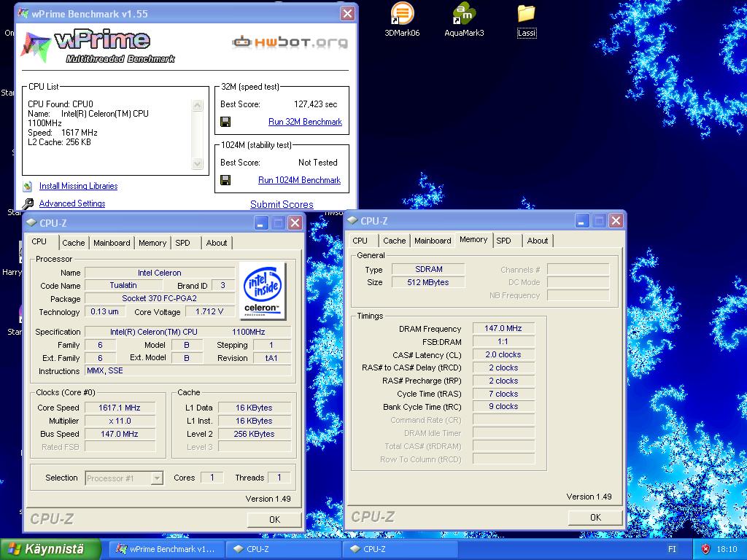Click the Instructions field MMX, SSE

tap(187, 370)
